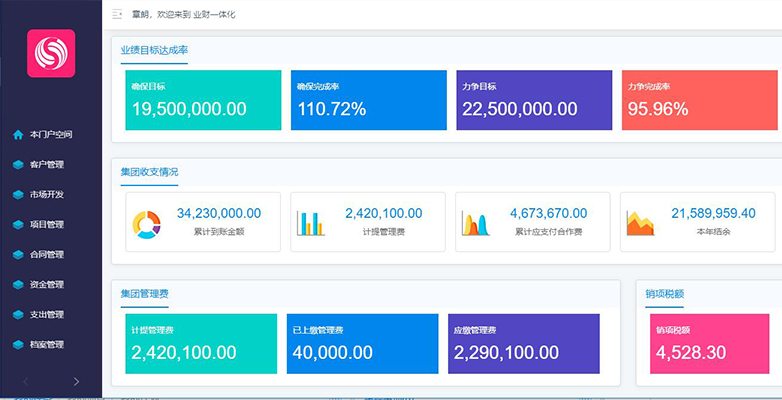Click the cube icon beside 档案管理
The height and width of the screenshot is (400, 782).
click(x=18, y=345)
